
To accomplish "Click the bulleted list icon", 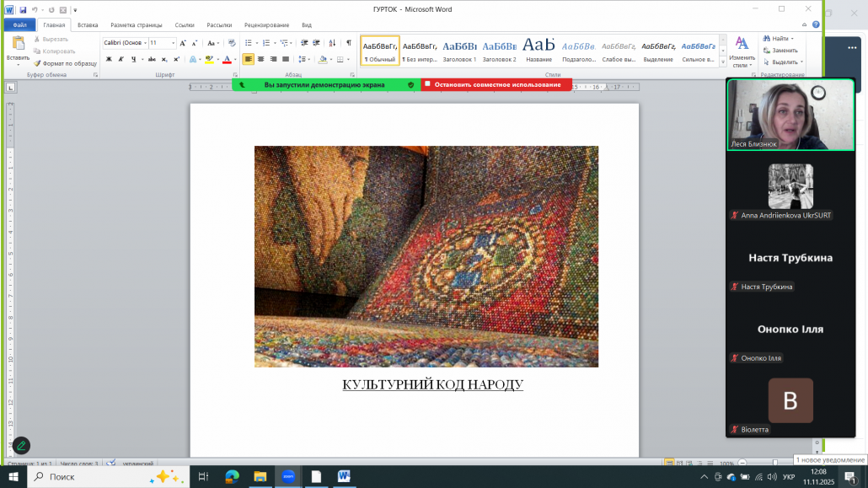I will (248, 42).
